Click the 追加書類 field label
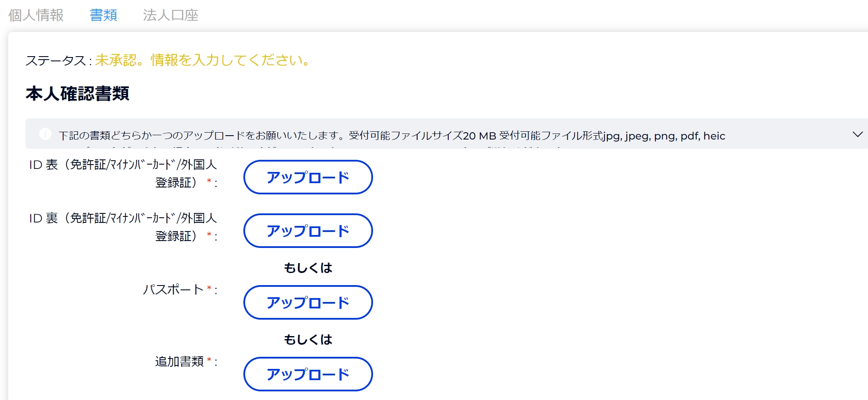868x400 pixels. point(179,361)
